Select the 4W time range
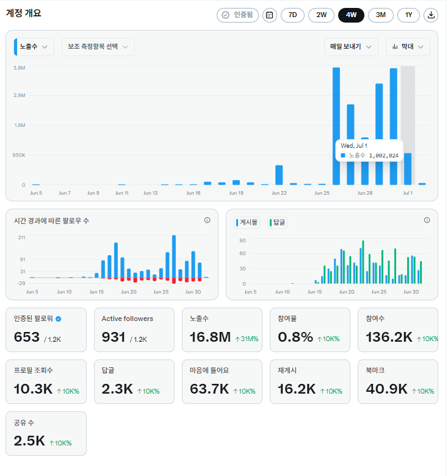448x476 pixels. click(x=352, y=15)
